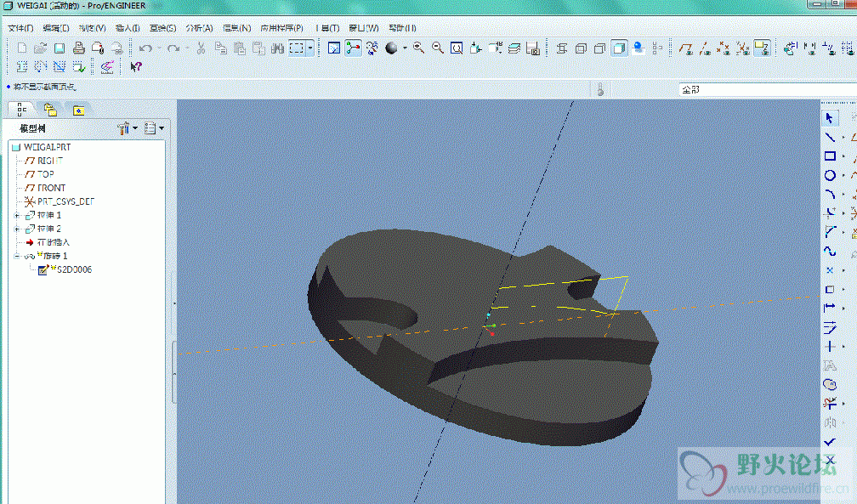Click the shaded sphere appearance icon
The height and width of the screenshot is (504, 857).
pos(391,48)
